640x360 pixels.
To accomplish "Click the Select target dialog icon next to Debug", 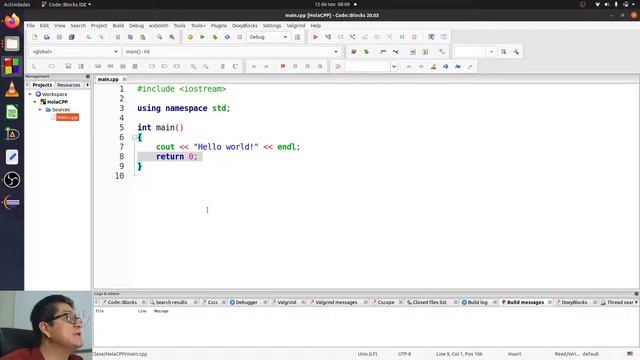I will click(x=298, y=37).
